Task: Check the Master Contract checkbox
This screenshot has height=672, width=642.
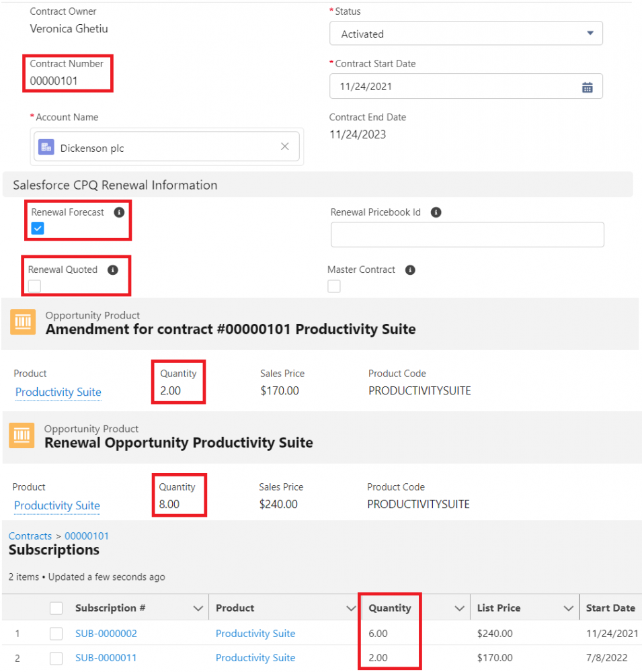Action: tap(333, 286)
